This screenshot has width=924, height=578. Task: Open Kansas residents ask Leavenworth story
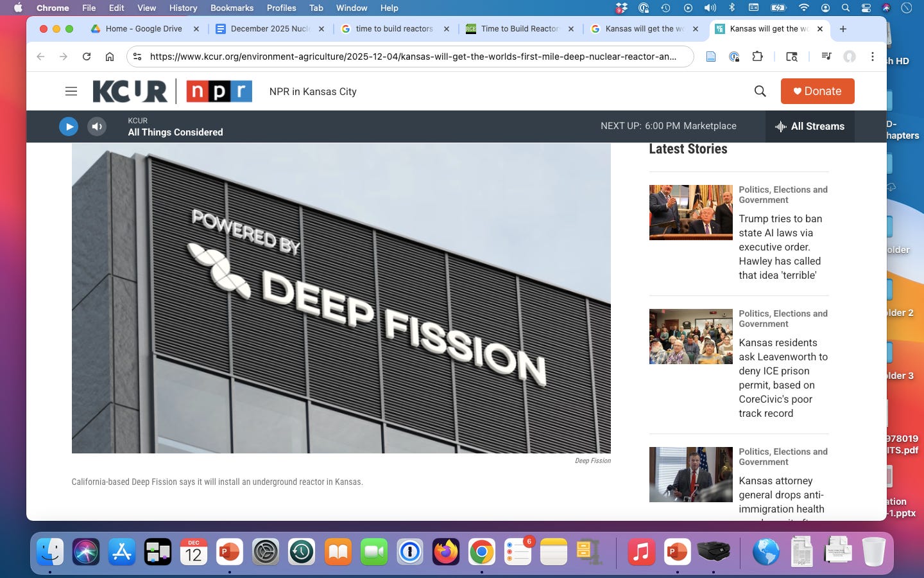pos(783,378)
